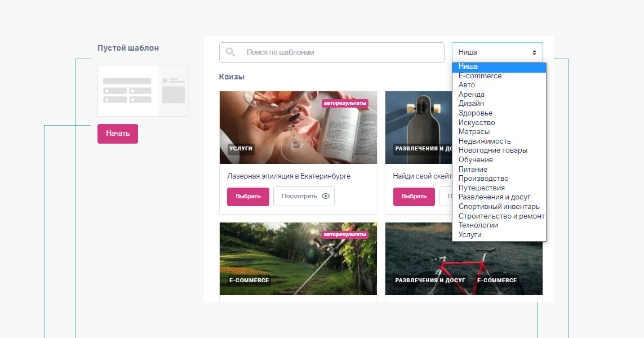
Task: Choose Искусство in the niche list
Action: pyautogui.click(x=499, y=122)
